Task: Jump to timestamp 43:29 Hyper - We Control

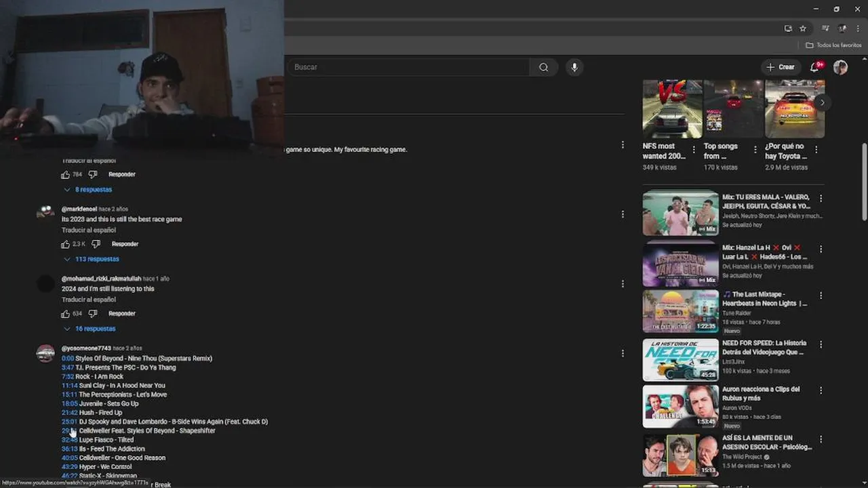Action: pos(69,467)
